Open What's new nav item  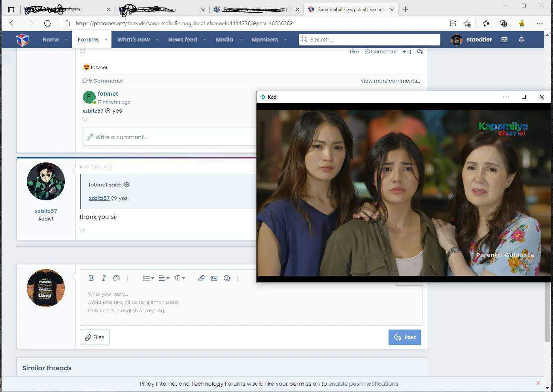click(134, 40)
